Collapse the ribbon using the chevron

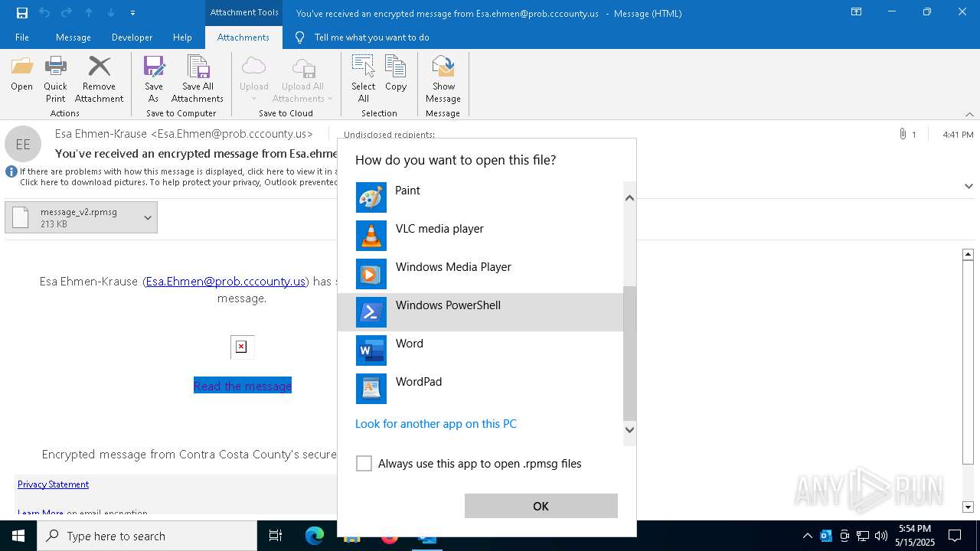(969, 114)
